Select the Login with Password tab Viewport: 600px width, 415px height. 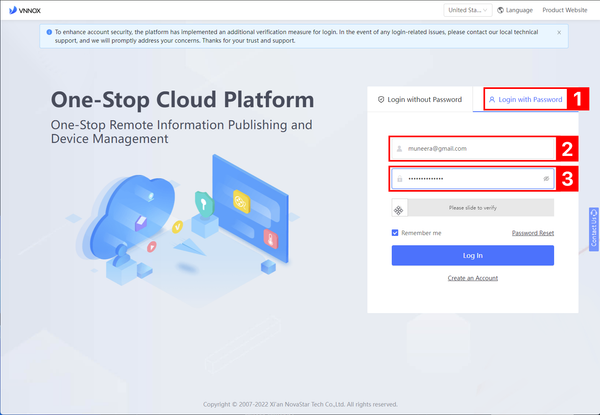pyautogui.click(x=525, y=100)
